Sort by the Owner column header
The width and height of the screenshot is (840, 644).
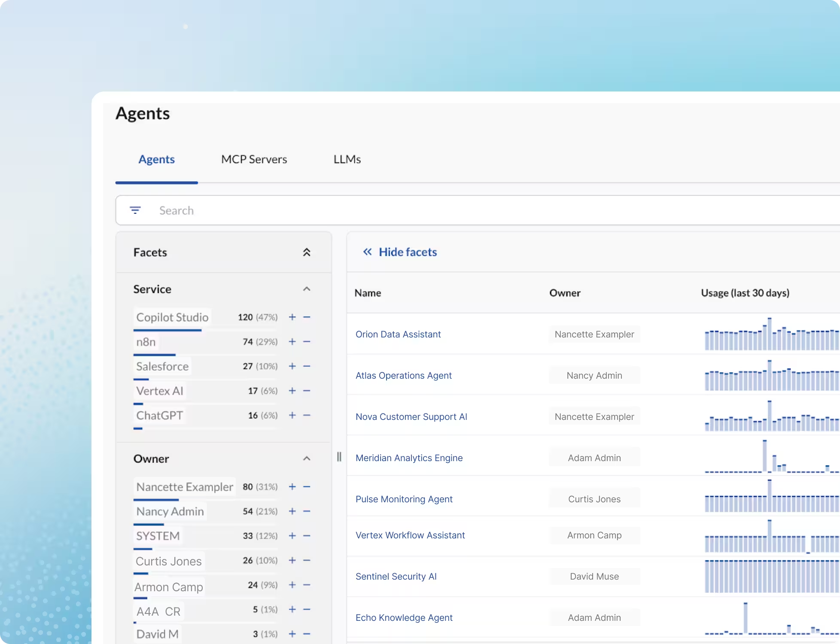click(565, 293)
